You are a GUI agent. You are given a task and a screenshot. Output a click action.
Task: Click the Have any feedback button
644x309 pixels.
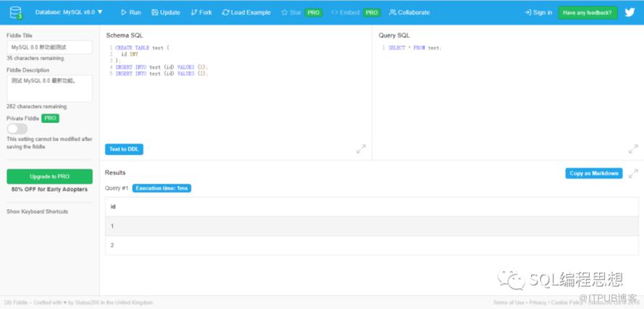[588, 12]
